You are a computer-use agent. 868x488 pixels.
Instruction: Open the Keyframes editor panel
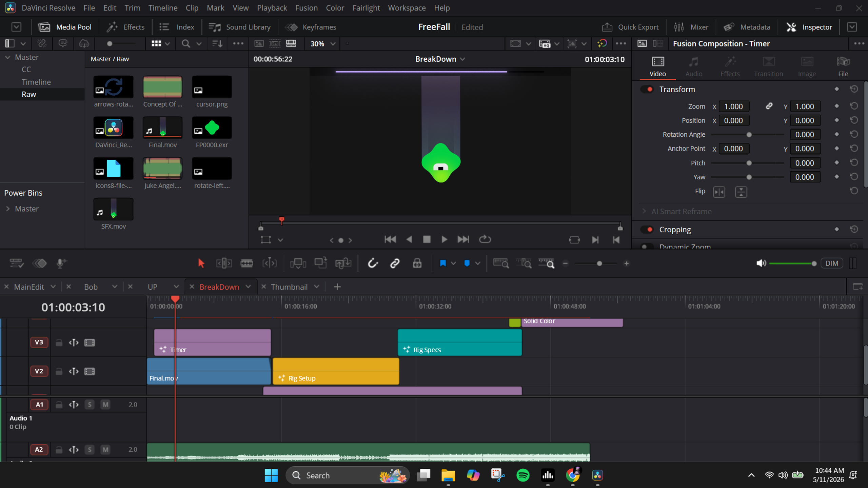[311, 27]
